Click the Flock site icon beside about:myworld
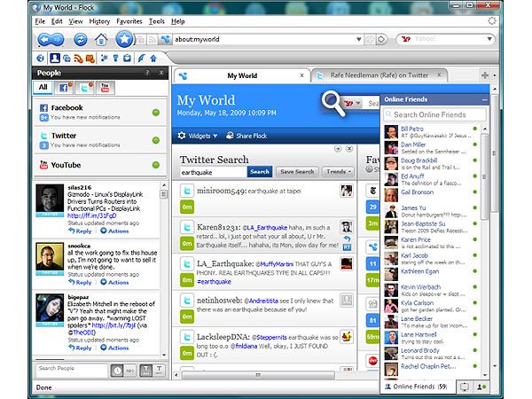The image size is (532, 399). click(x=165, y=39)
